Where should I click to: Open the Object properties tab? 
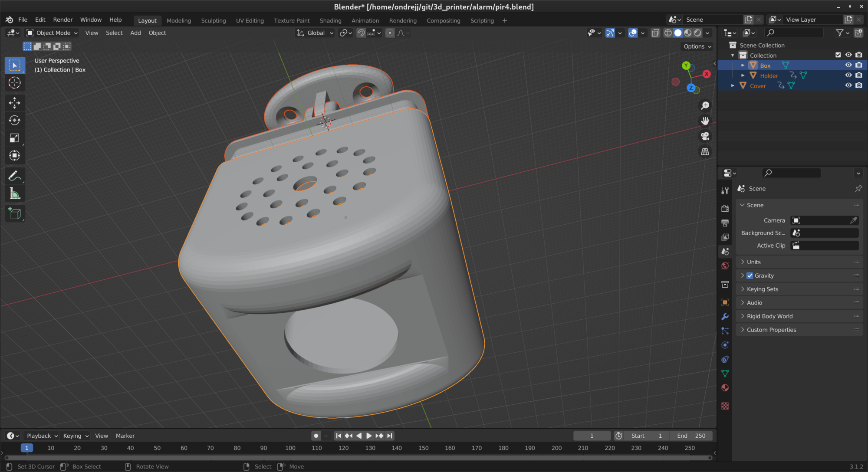click(x=725, y=302)
